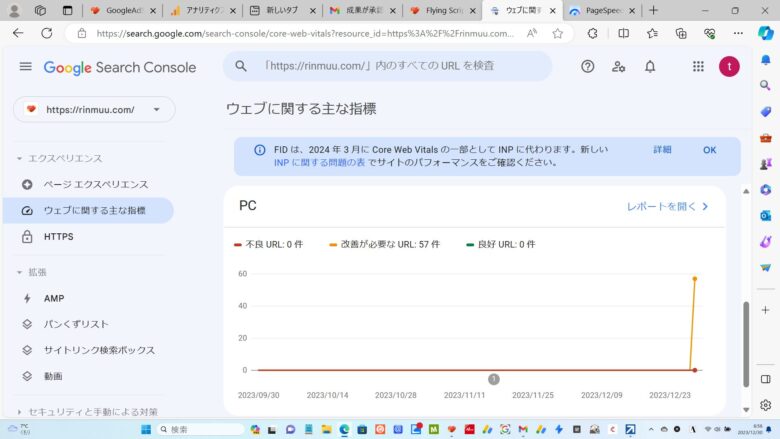Click the user account avatar

pos(729,67)
